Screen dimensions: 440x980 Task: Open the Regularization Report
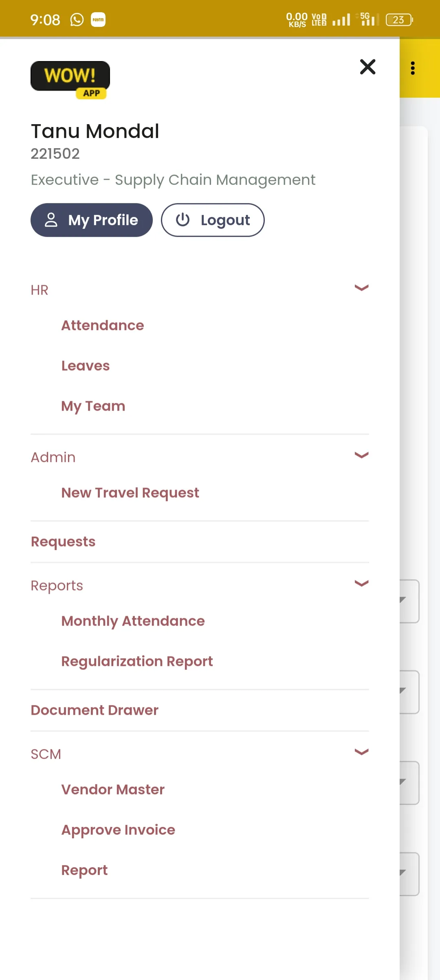click(137, 661)
